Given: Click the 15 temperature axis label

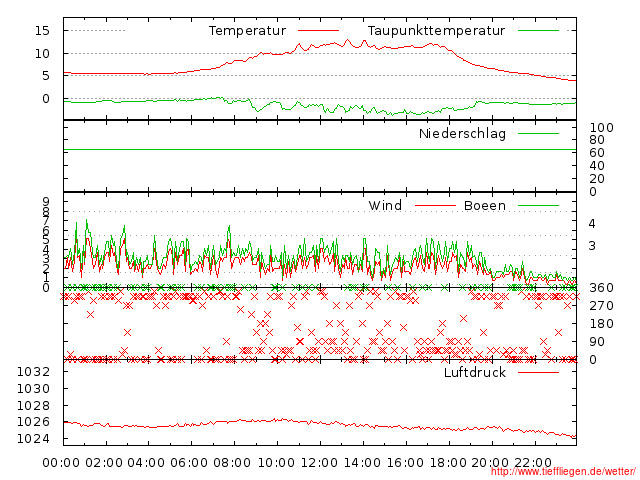Looking at the screenshot, I should (42, 30).
